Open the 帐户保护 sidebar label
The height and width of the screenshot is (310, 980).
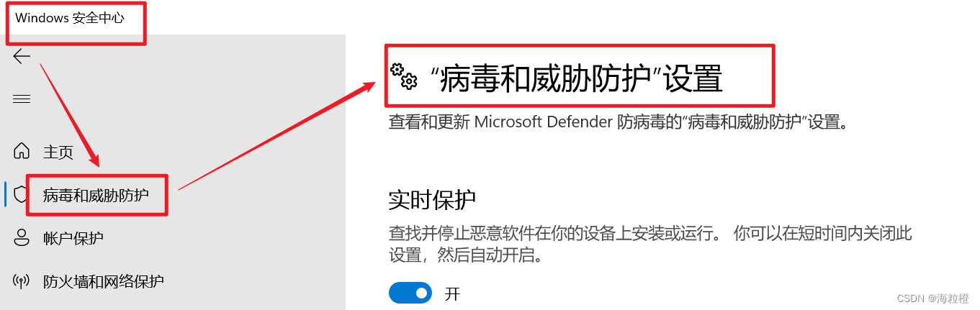(x=73, y=238)
